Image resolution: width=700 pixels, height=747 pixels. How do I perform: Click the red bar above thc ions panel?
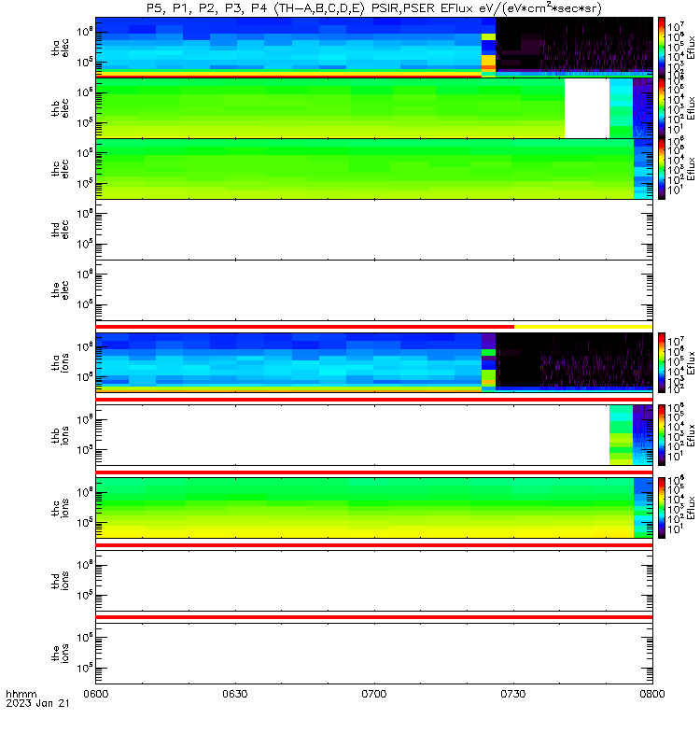pyautogui.click(x=374, y=472)
